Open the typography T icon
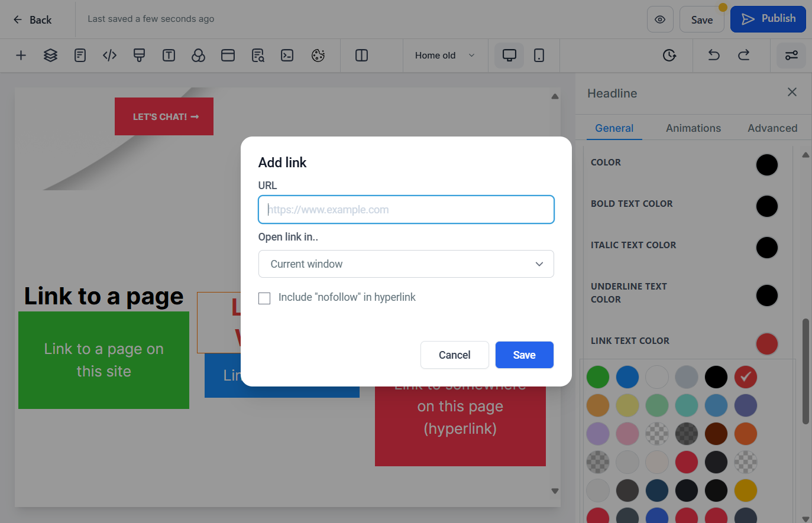The width and height of the screenshot is (812, 523). (169, 56)
